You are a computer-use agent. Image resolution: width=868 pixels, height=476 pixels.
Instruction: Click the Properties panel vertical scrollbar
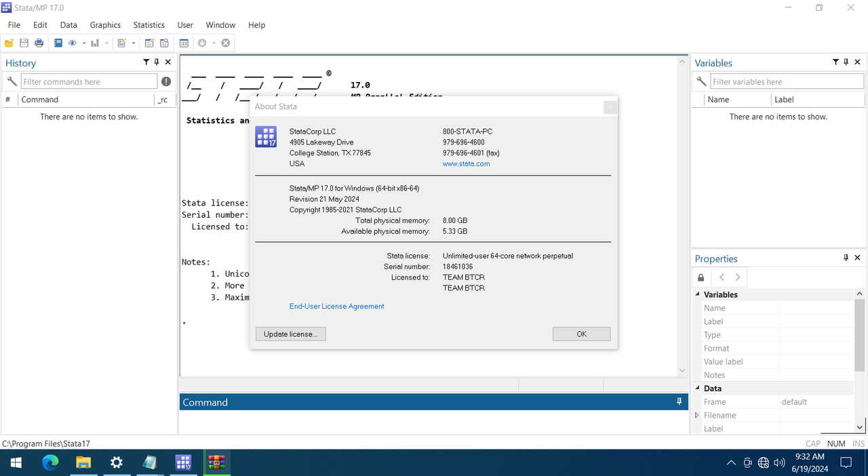[860, 361]
